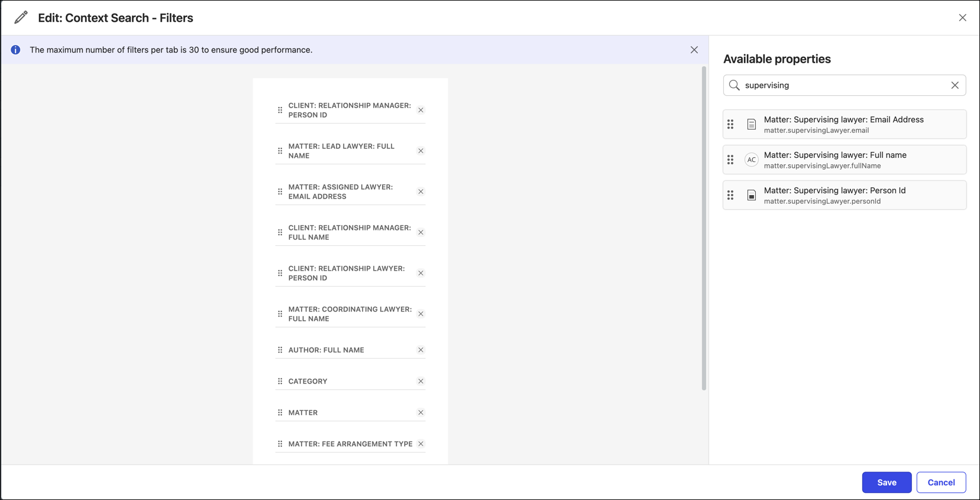The height and width of the screenshot is (500, 980).
Task: Grab handle of the Category filter
Action: point(280,381)
